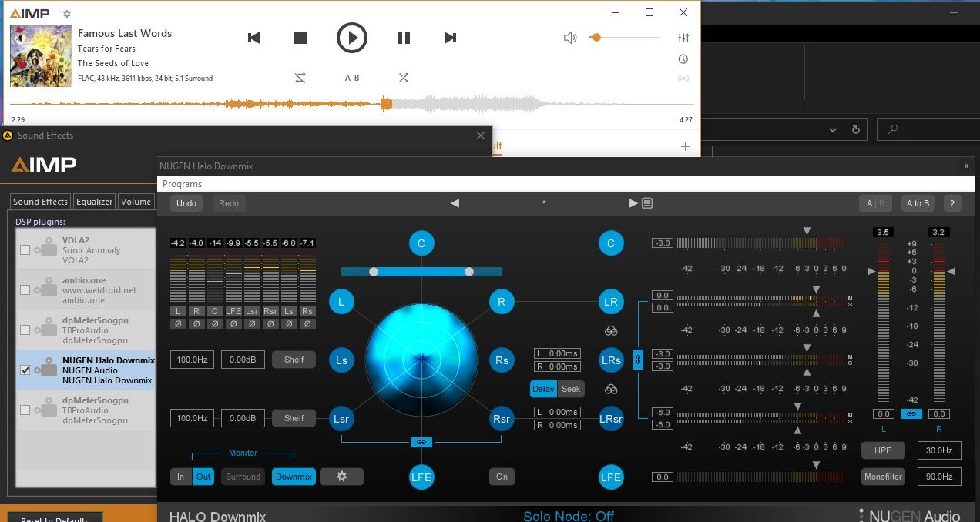Enable the VOLA2 plugin checkbox
980x522 pixels.
pyautogui.click(x=25, y=250)
